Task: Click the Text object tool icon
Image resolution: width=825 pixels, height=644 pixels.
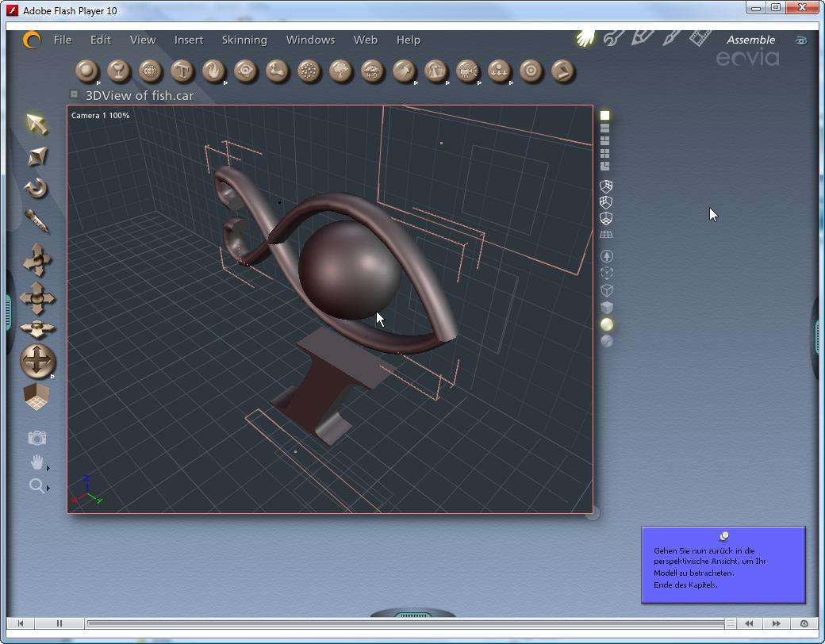Action: coord(182,71)
